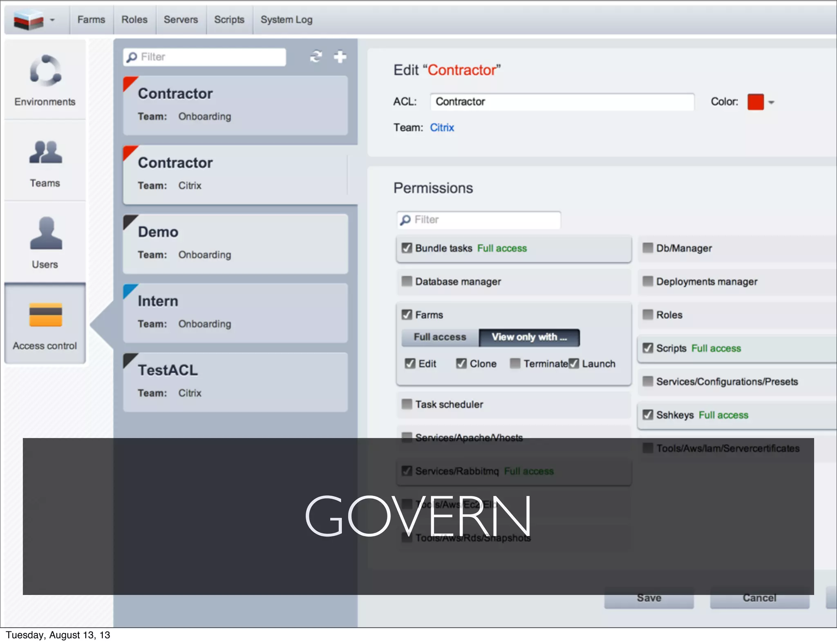The height and width of the screenshot is (644, 837).
Task: Check Services/Apache/Vhosts permission
Action: (407, 437)
